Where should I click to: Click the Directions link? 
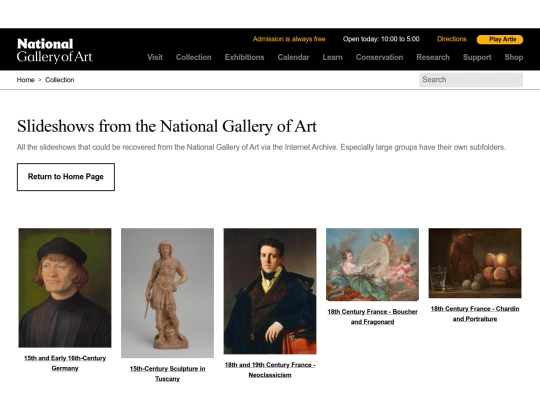[452, 39]
